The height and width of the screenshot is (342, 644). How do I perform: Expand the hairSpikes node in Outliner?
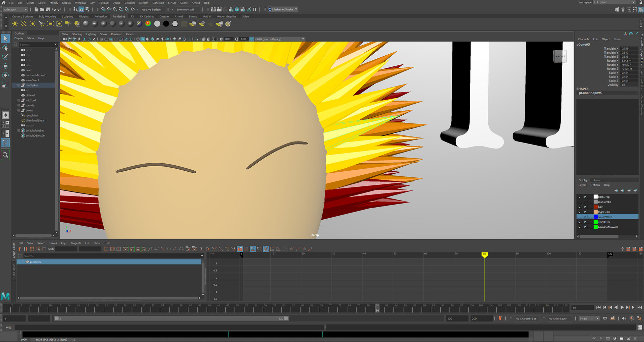pyautogui.click(x=18, y=85)
